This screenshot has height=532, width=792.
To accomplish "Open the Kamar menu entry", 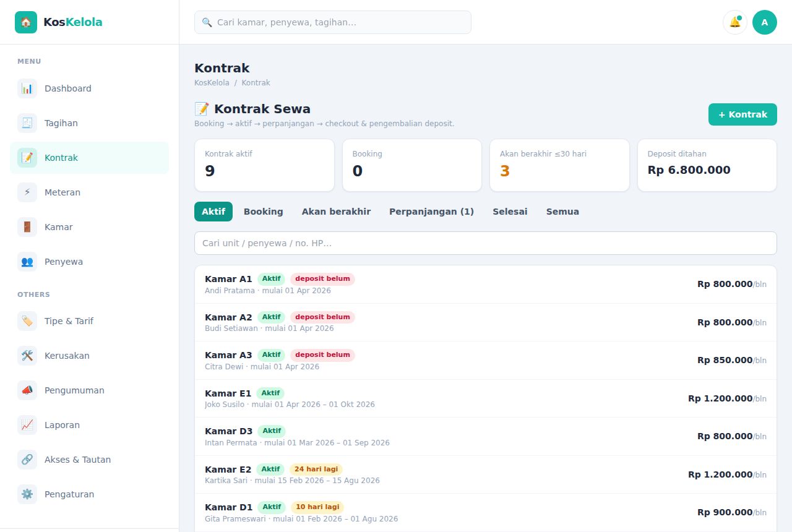I will tap(89, 227).
